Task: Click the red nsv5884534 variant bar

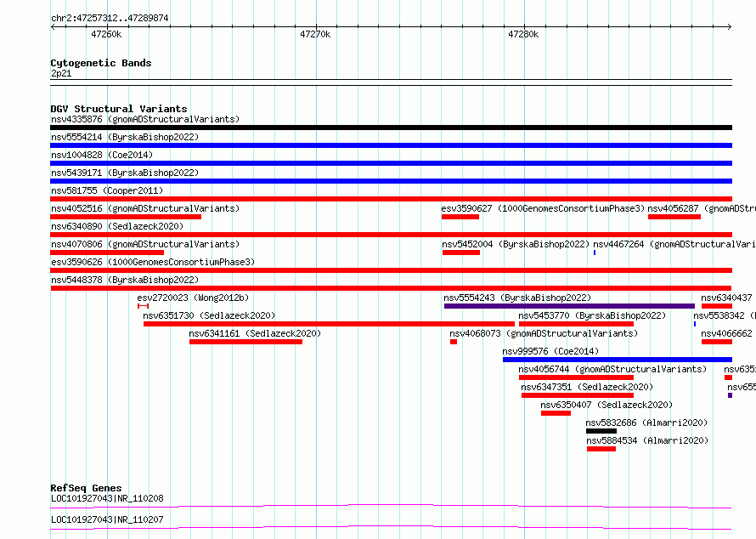Action: [601, 449]
